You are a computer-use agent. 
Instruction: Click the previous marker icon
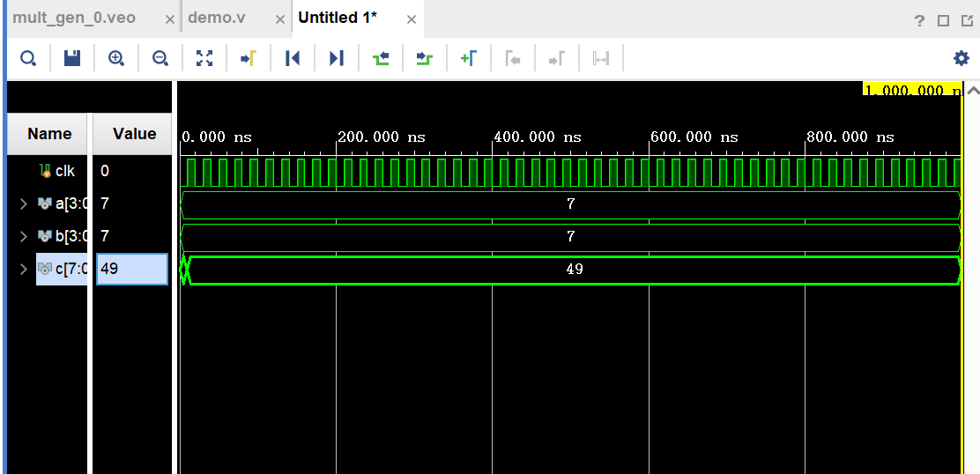(513, 59)
